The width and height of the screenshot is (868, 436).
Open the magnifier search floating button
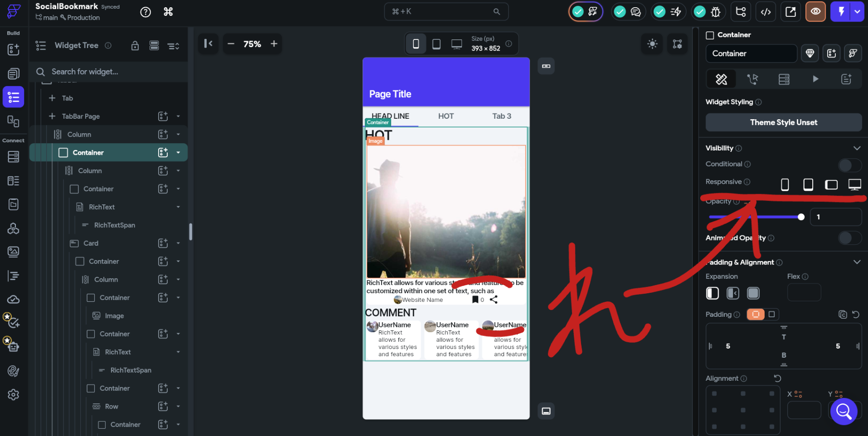[843, 411]
